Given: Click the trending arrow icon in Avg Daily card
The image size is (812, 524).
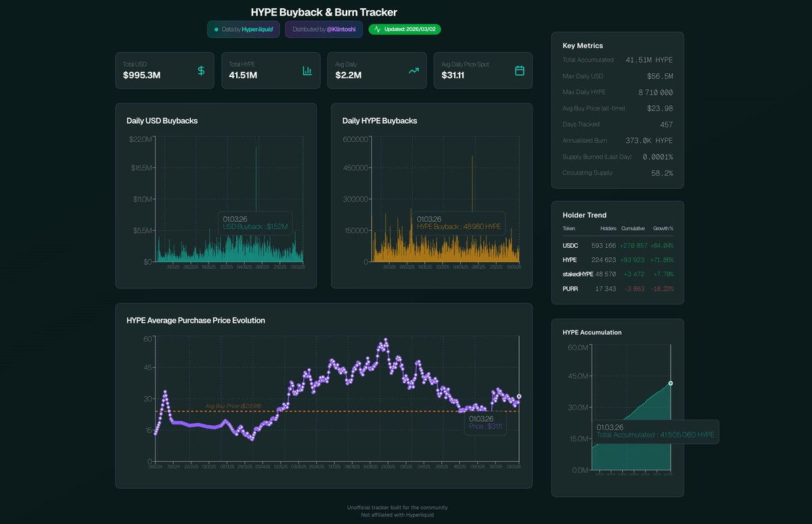Looking at the screenshot, I should pyautogui.click(x=413, y=70).
